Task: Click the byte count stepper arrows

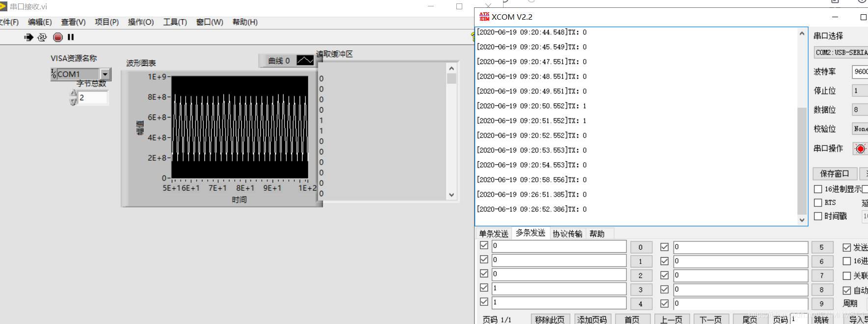Action: (73, 97)
